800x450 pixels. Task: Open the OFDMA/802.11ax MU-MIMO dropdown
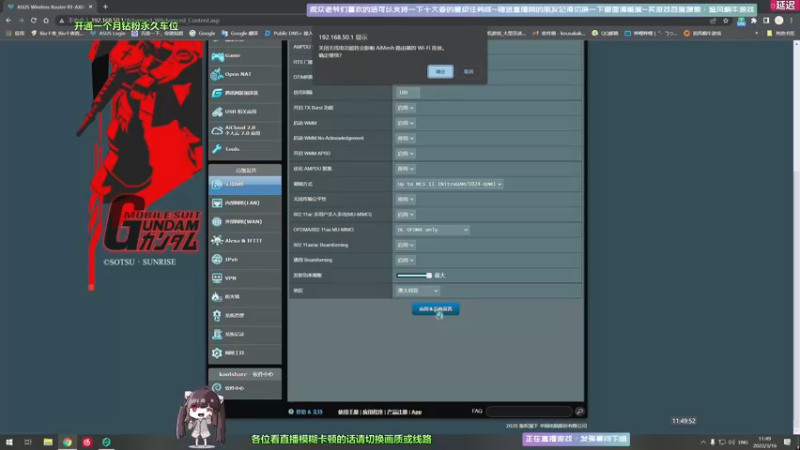(x=432, y=230)
